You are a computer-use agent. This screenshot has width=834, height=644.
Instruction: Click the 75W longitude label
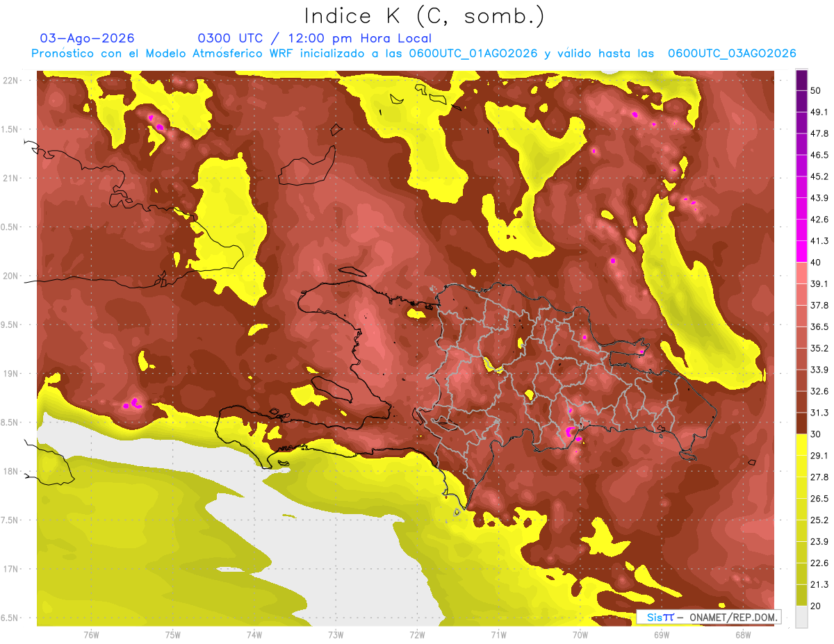(x=172, y=635)
